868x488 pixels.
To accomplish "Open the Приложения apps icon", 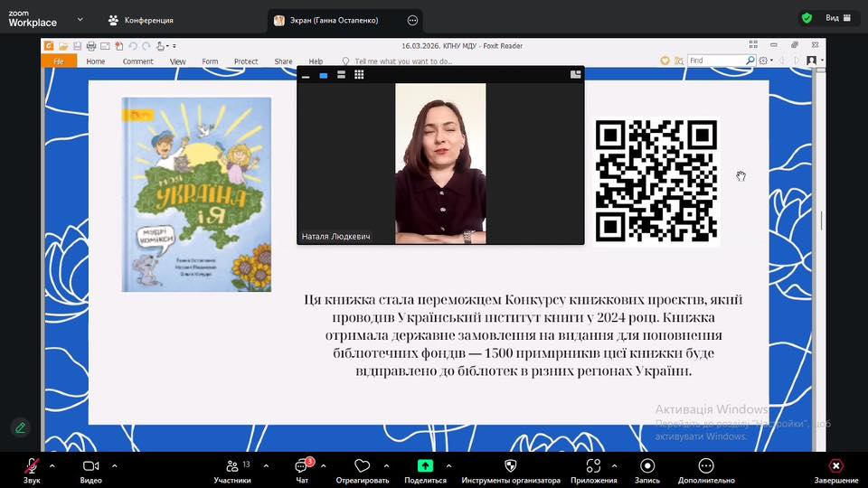I will 593,468.
